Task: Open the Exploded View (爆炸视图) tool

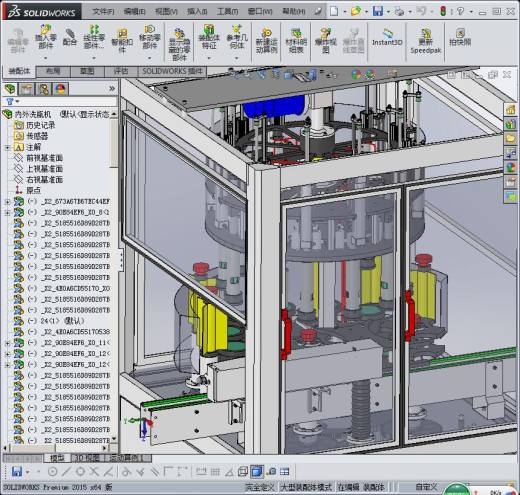Action: [x=326, y=41]
